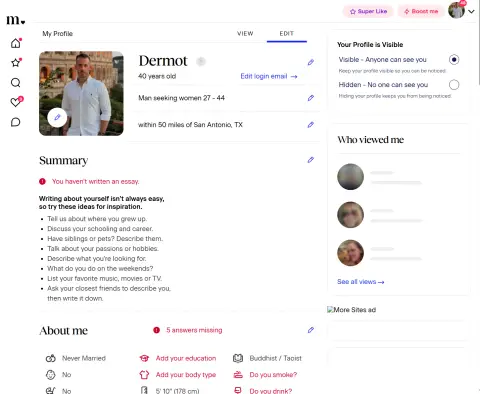Image resolution: width=480 pixels, height=394 pixels.
Task: Click the 'Do you drink?' link
Action: tap(271, 391)
